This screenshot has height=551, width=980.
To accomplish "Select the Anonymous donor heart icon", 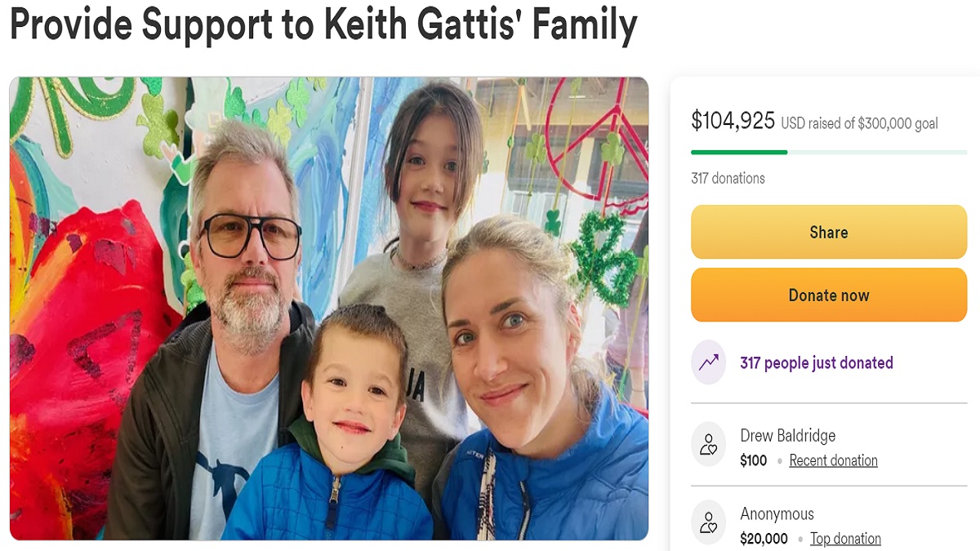I will pos(708,522).
